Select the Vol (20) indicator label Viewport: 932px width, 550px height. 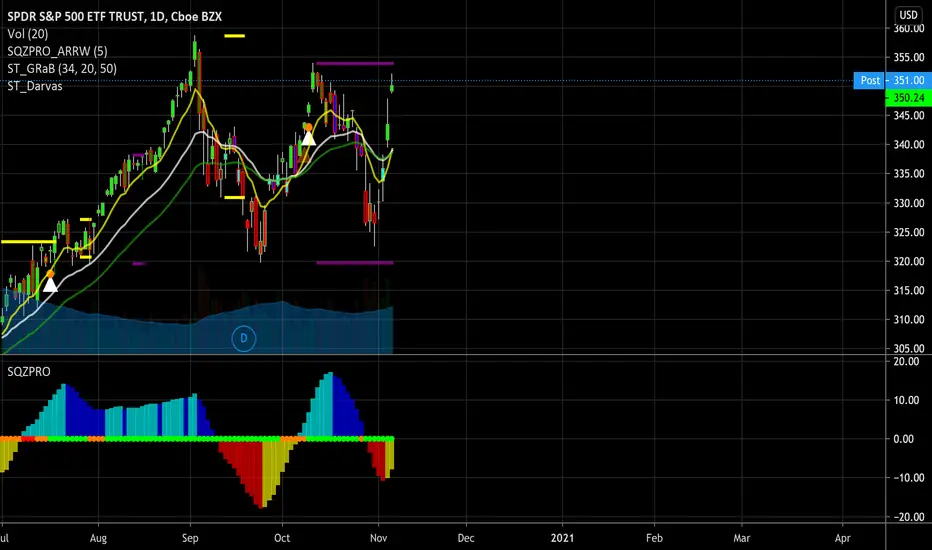[28, 34]
